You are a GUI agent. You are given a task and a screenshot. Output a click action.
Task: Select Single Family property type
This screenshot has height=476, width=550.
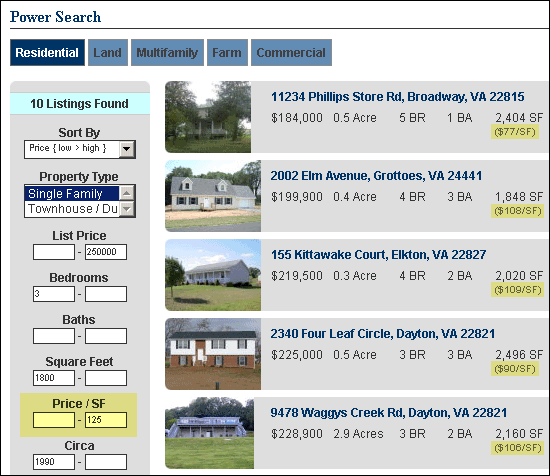click(x=72, y=193)
